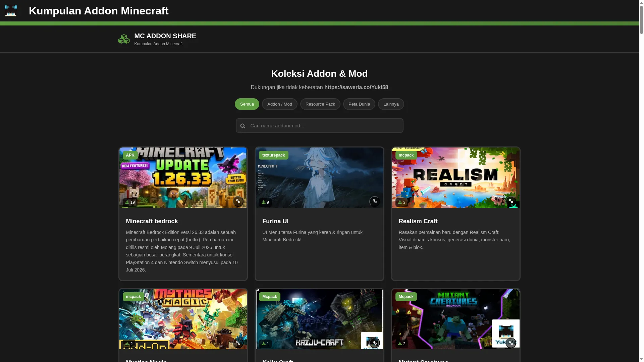Select the Semua filter tab
The width and height of the screenshot is (644, 362).
click(247, 104)
